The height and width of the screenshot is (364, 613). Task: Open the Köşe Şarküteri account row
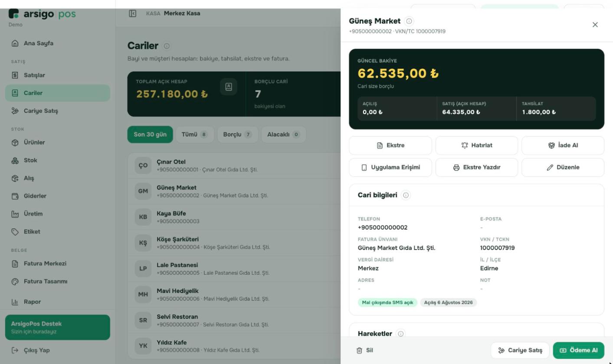pyautogui.click(x=234, y=243)
